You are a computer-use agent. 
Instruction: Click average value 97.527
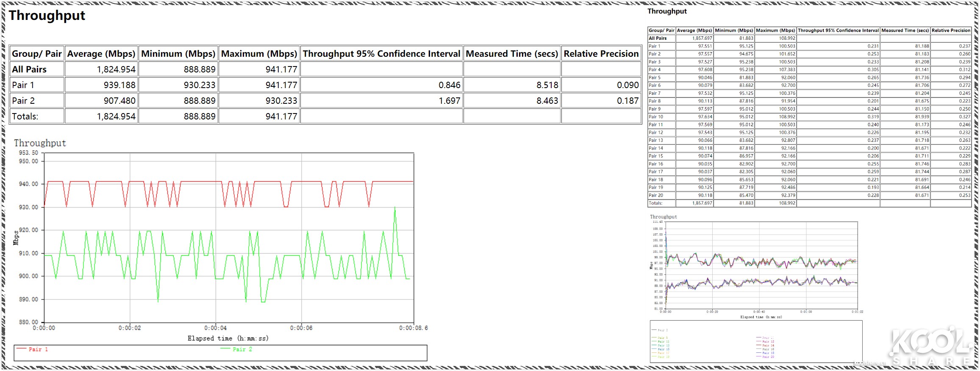click(x=705, y=62)
